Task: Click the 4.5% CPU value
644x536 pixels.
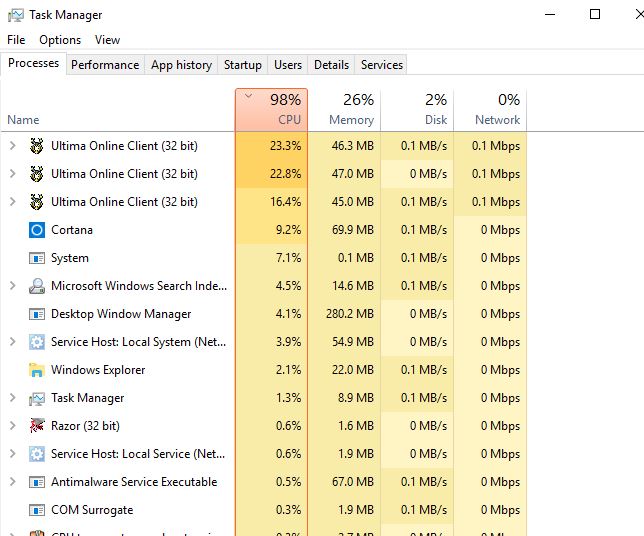Action: point(289,286)
